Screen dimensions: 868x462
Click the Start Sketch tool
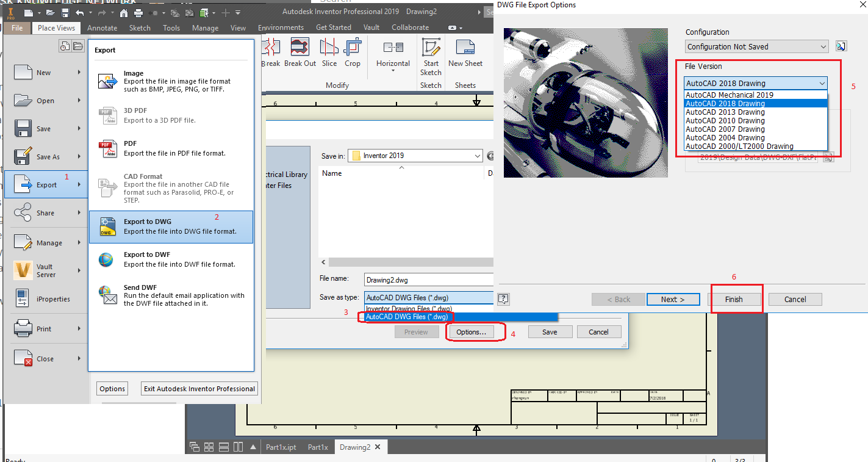pos(431,57)
